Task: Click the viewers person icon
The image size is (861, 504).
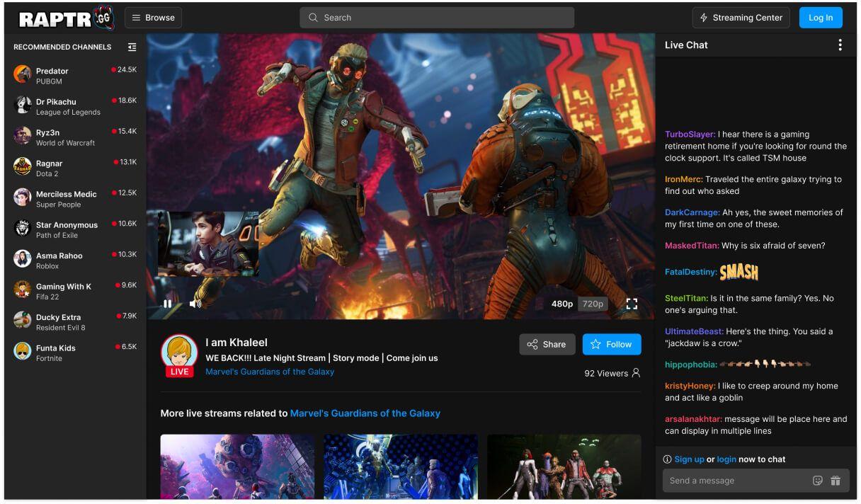Action: click(x=636, y=373)
